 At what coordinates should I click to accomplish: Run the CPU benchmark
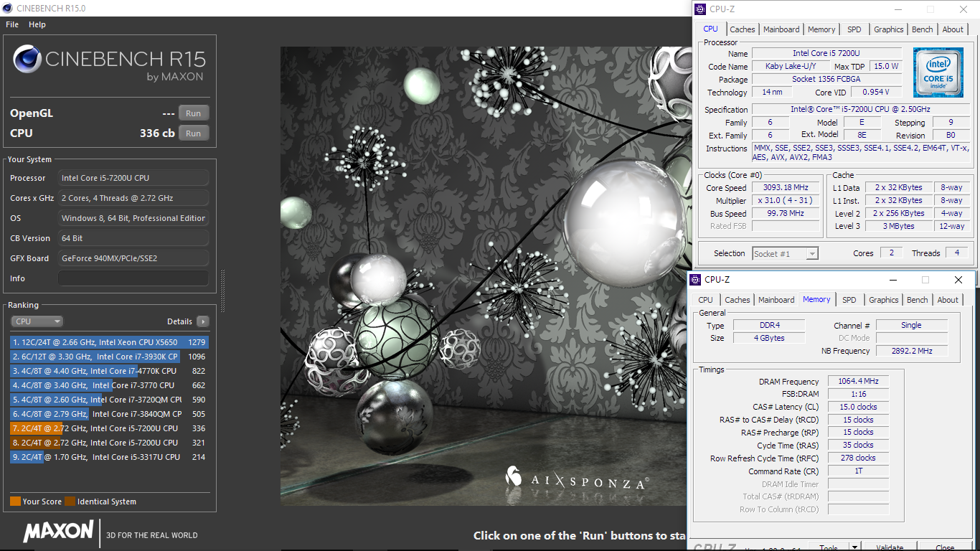[194, 133]
